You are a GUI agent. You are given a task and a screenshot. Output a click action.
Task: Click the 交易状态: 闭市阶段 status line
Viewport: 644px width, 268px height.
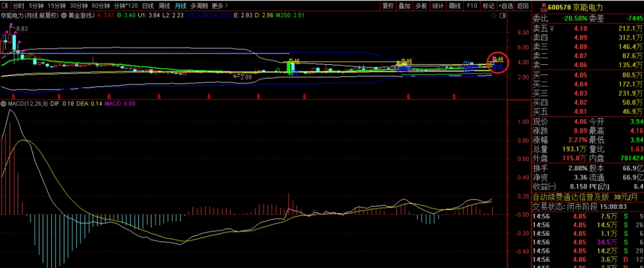tap(580, 207)
